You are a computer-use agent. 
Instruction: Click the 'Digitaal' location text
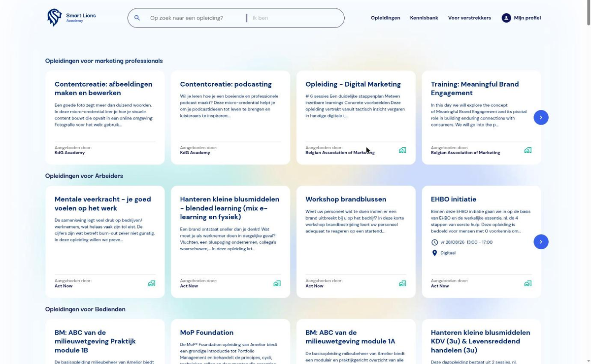click(x=448, y=253)
